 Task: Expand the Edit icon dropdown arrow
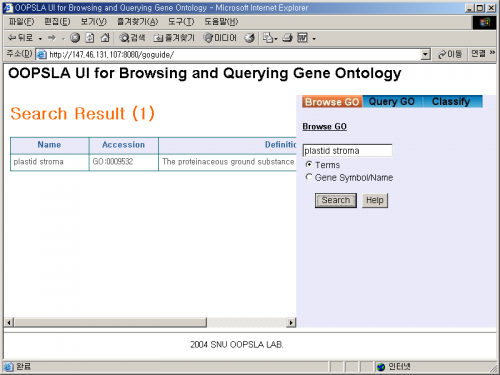[x=314, y=39]
